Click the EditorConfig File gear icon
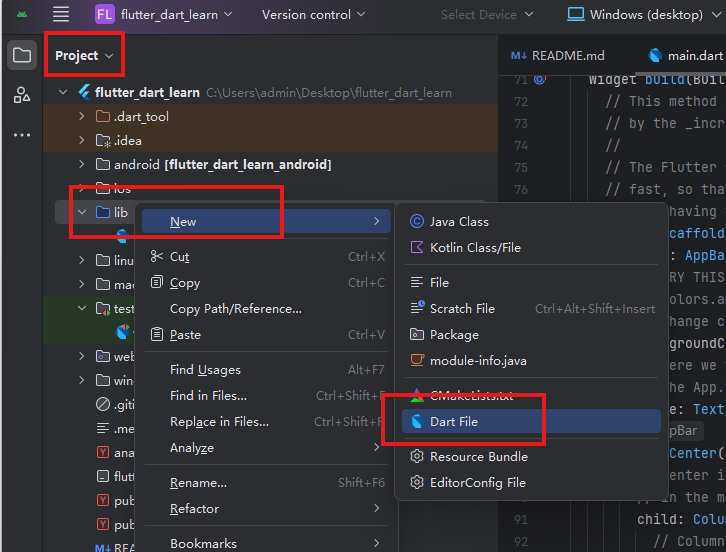Image resolution: width=726 pixels, height=552 pixels. coord(417,482)
